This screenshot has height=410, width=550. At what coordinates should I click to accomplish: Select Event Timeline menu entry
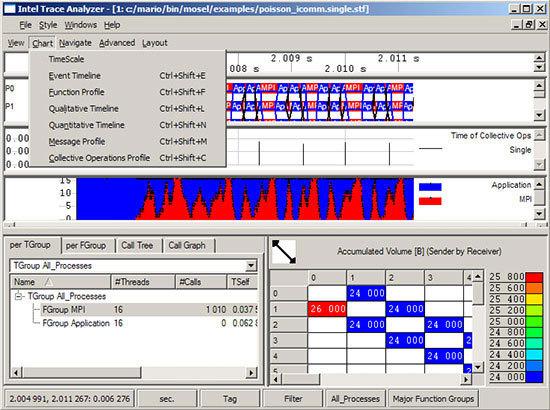128,75
